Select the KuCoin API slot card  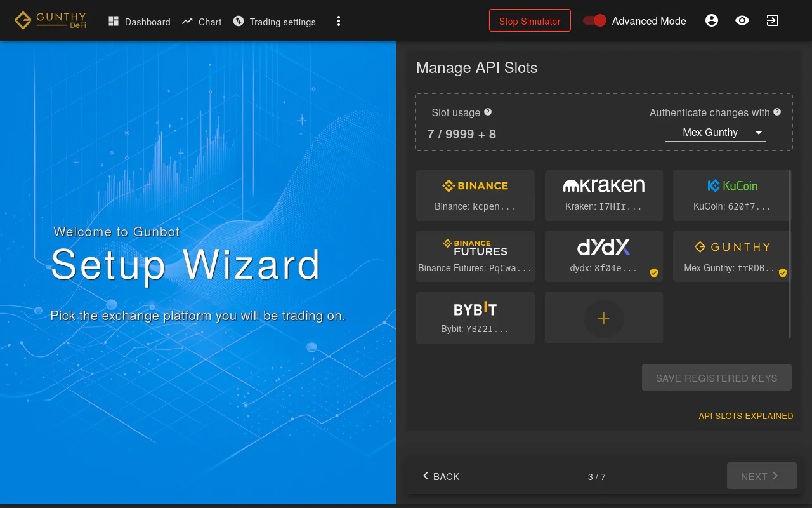click(732, 196)
